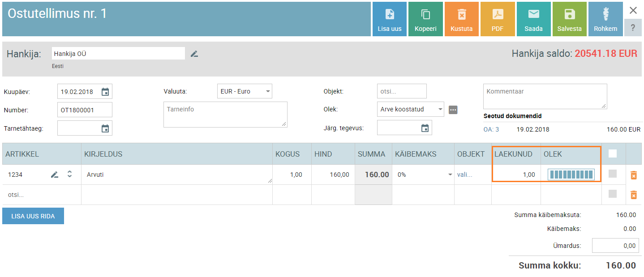Click the Olek progress bar in the row

(x=571, y=175)
